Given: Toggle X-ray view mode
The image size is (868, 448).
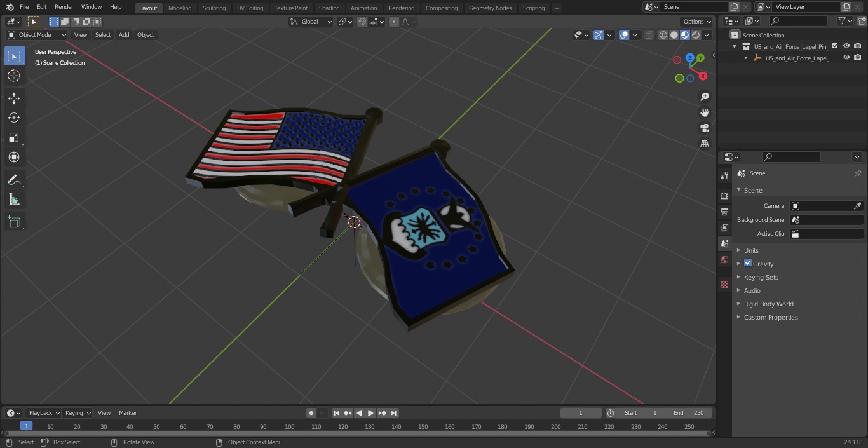Looking at the screenshot, I should tap(649, 35).
